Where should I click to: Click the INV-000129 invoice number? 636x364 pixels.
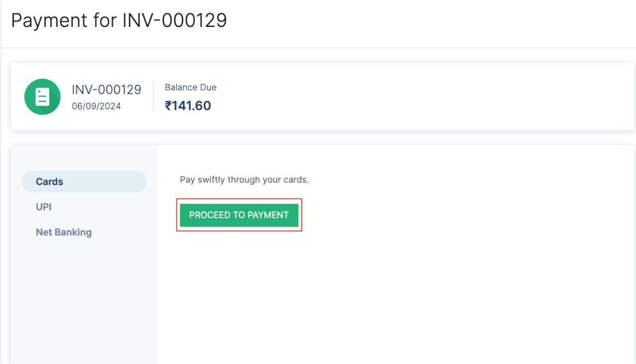point(106,89)
